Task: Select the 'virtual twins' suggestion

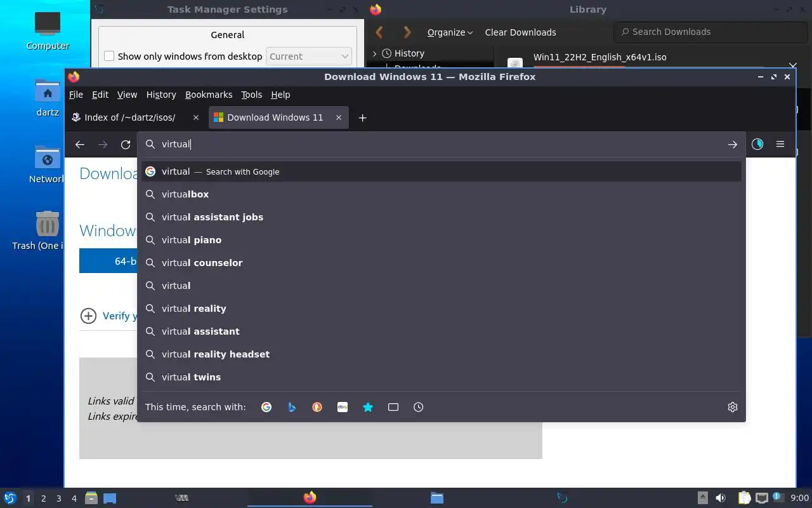Action: pyautogui.click(x=441, y=377)
